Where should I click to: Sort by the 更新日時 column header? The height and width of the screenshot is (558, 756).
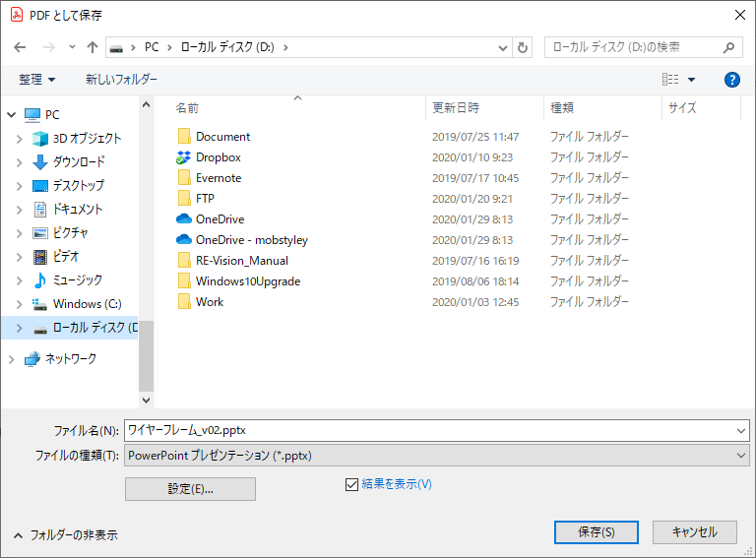tap(456, 108)
